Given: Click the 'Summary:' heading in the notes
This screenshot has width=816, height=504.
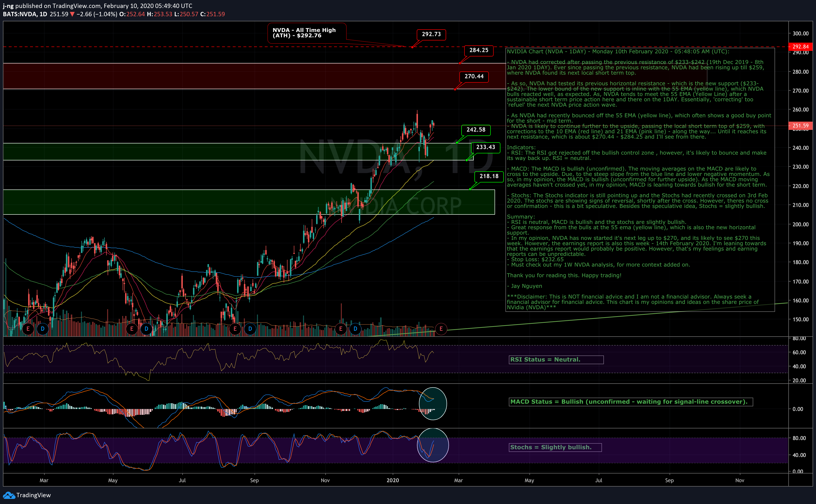Looking at the screenshot, I should (x=520, y=217).
